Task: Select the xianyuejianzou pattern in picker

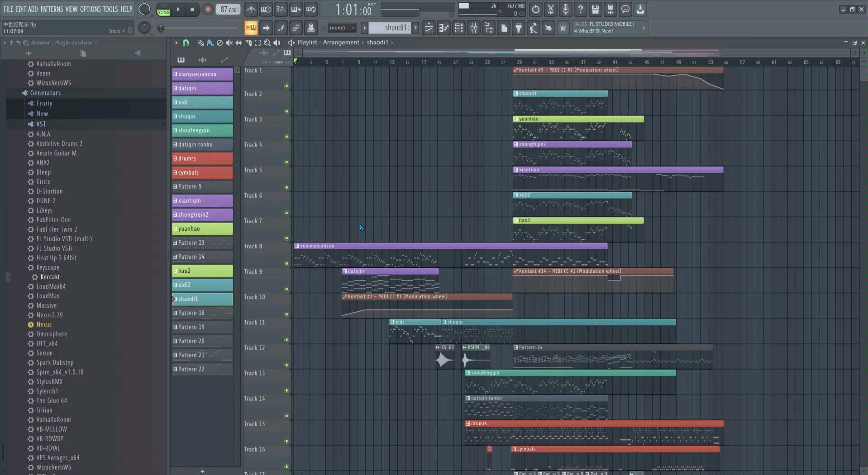Action: [202, 74]
